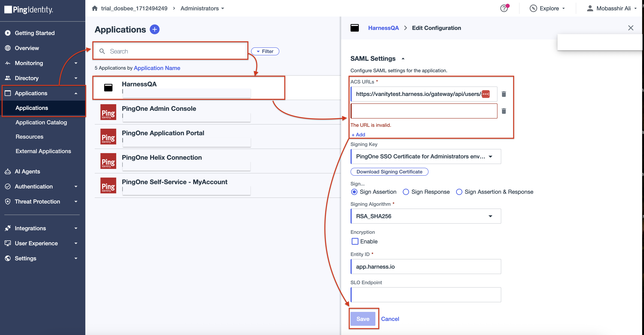Click the home icon in the breadcrumb
644x335 pixels.
pyautogui.click(x=95, y=8)
